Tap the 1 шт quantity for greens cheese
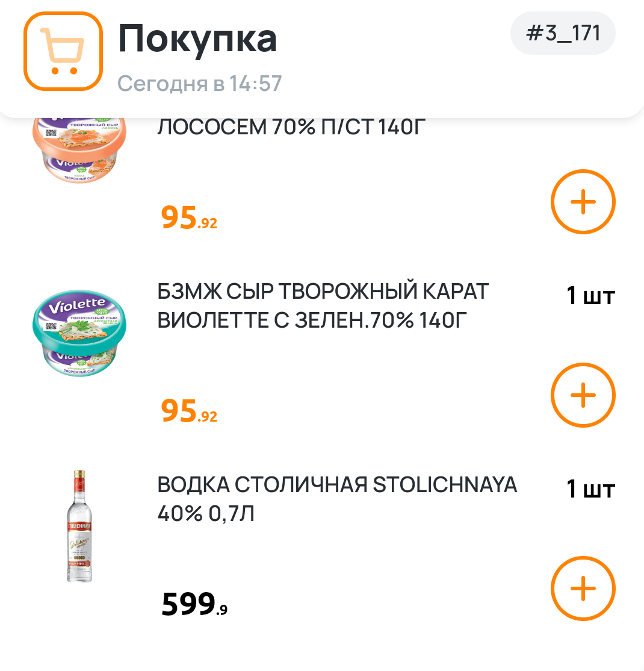This screenshot has height=671, width=644. click(x=590, y=296)
